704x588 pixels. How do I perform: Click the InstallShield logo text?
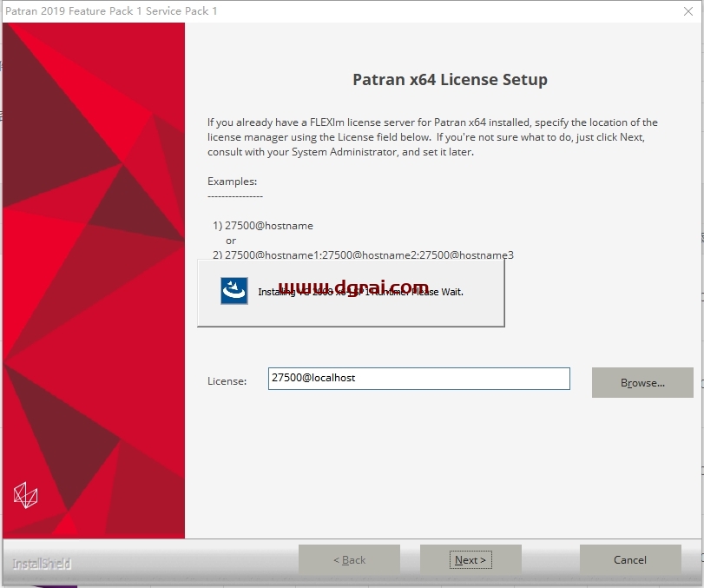42,564
